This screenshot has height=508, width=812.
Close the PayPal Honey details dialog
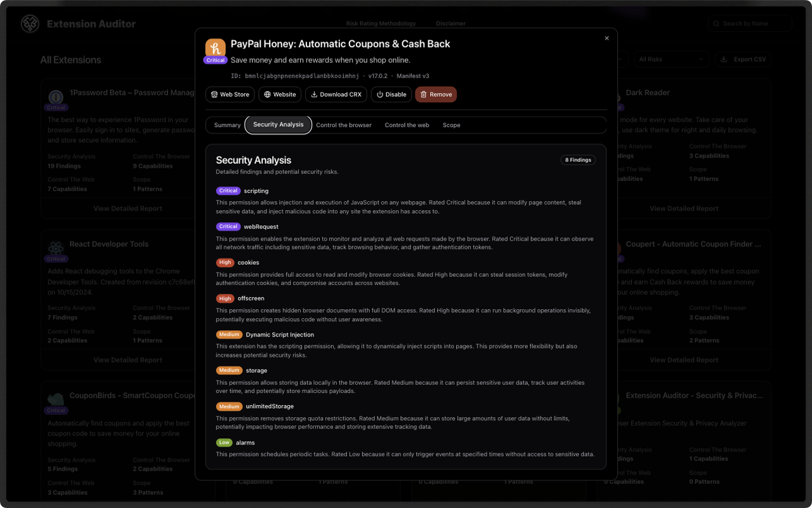[606, 38]
